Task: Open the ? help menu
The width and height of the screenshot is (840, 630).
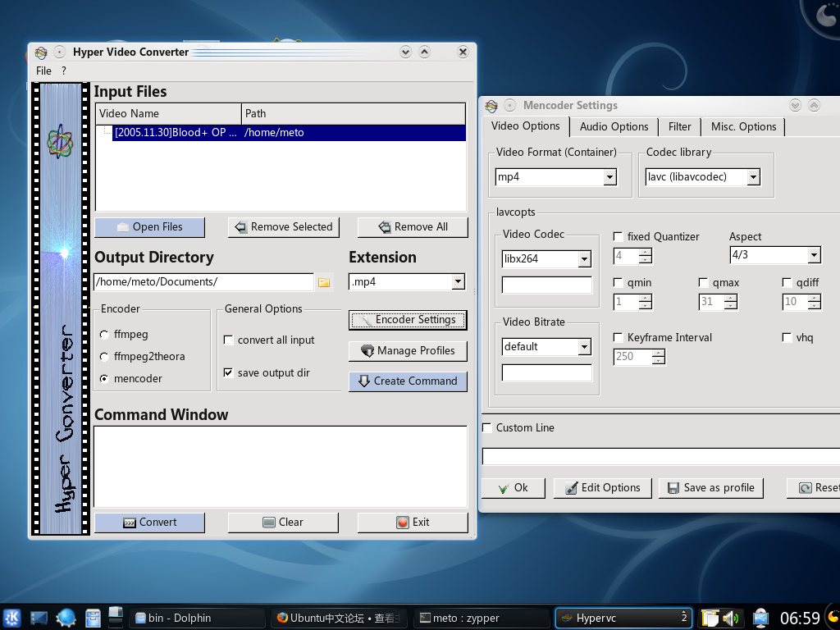Action: point(64,71)
